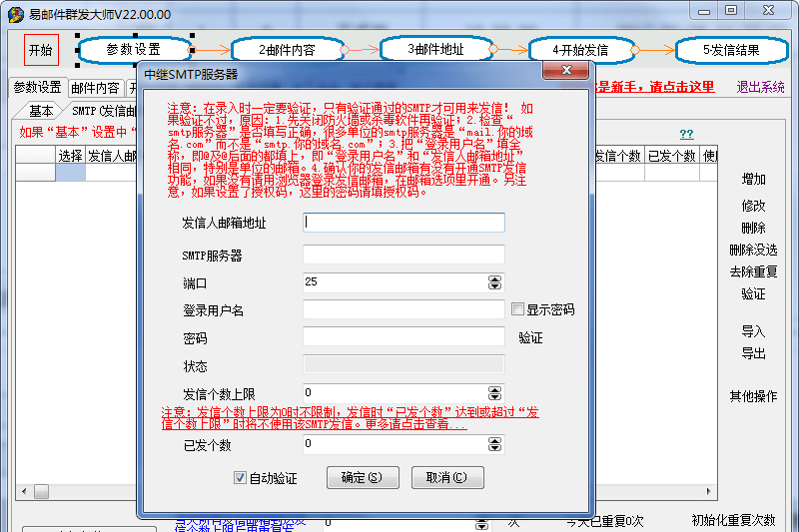The height and width of the screenshot is (532, 799).
Task: Focus the SMTP服务器 input field
Action: pyautogui.click(x=403, y=255)
